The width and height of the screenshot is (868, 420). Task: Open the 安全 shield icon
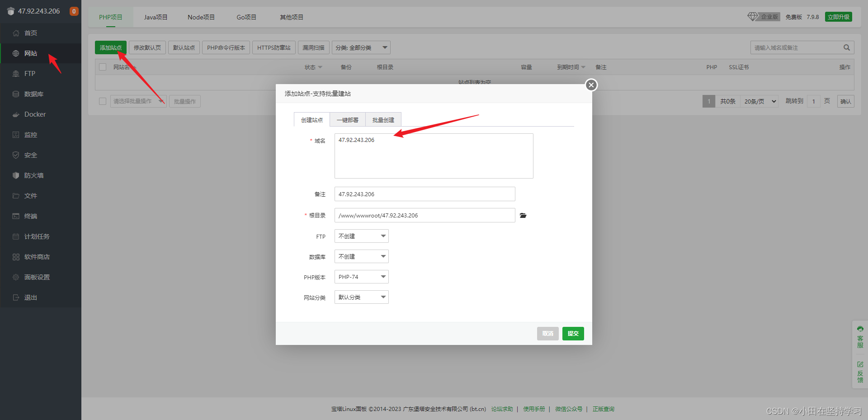16,155
